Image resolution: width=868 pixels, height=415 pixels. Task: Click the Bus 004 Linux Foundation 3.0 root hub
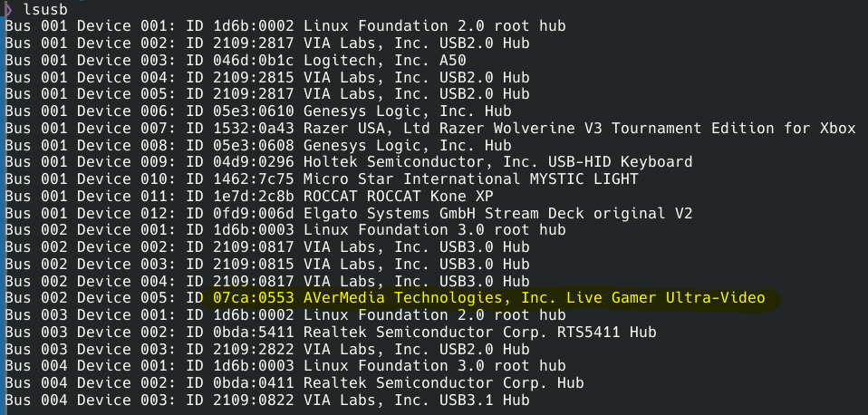[285, 366]
